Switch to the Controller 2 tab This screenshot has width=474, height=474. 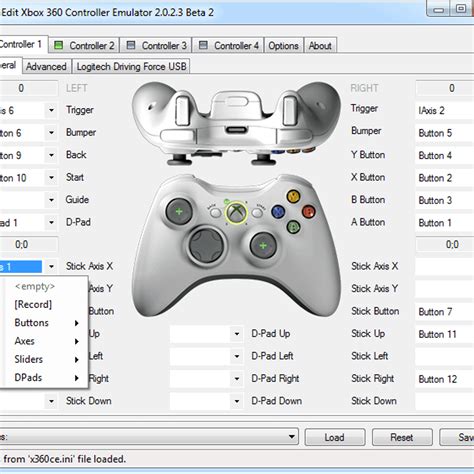point(84,45)
